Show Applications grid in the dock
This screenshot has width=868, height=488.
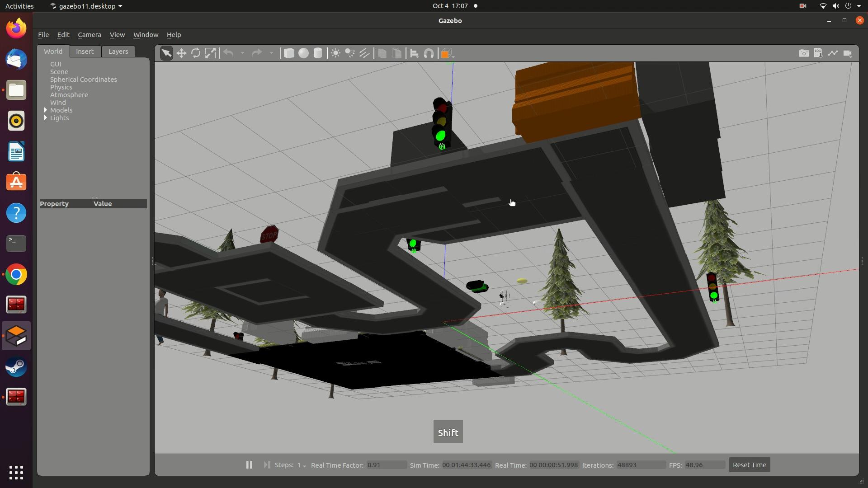(16, 473)
